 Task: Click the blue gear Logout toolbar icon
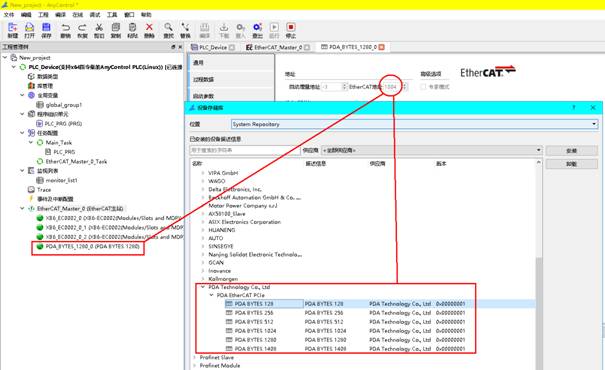coord(257,27)
